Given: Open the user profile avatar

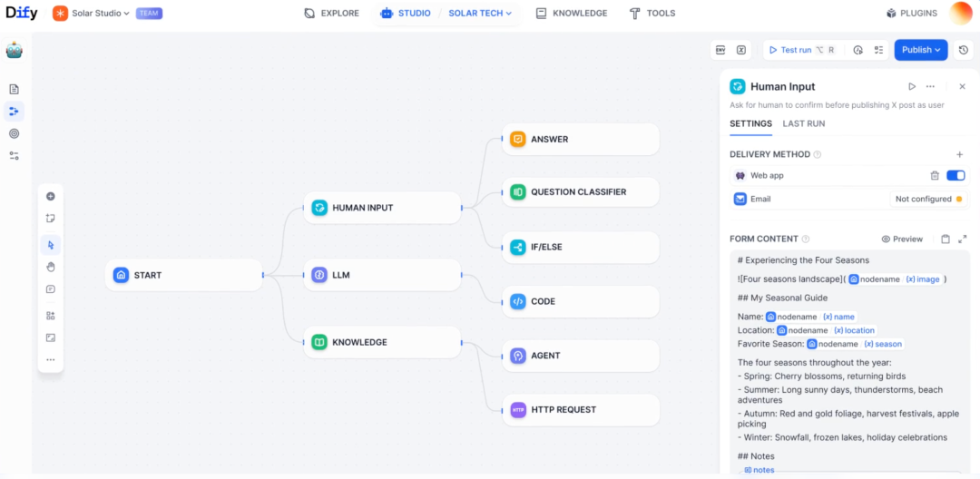Looking at the screenshot, I should [961, 13].
